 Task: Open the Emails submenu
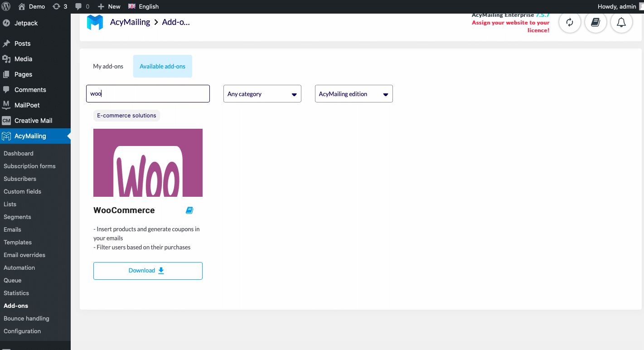(12, 229)
